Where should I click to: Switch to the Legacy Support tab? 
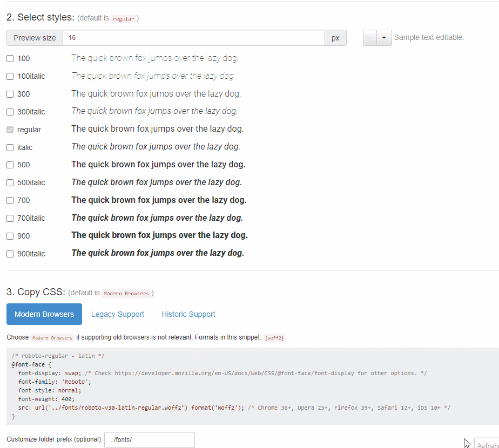tap(118, 314)
